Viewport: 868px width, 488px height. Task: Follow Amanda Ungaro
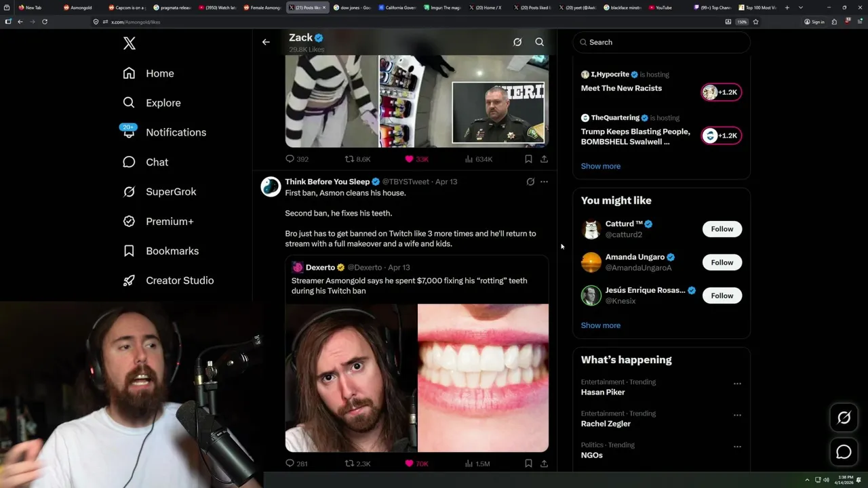722,262
